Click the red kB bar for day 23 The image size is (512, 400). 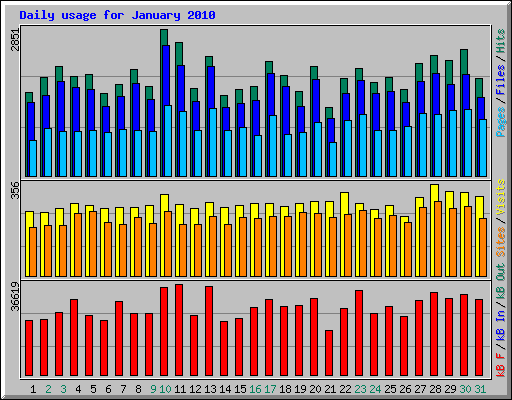point(359,333)
